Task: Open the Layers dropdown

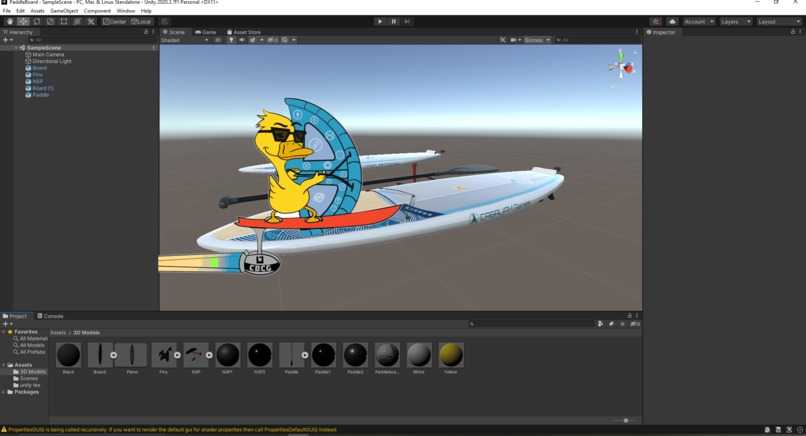Action: pos(736,22)
